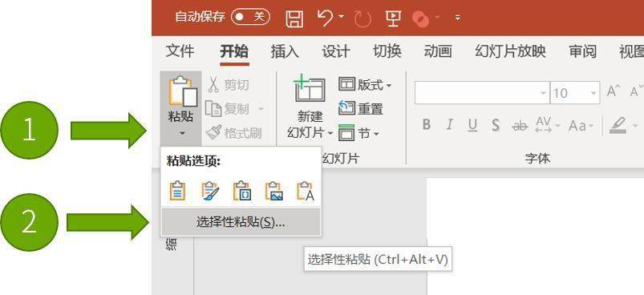Open the 审阅 (Review) tab
The height and width of the screenshot is (295, 644).
pos(583,51)
